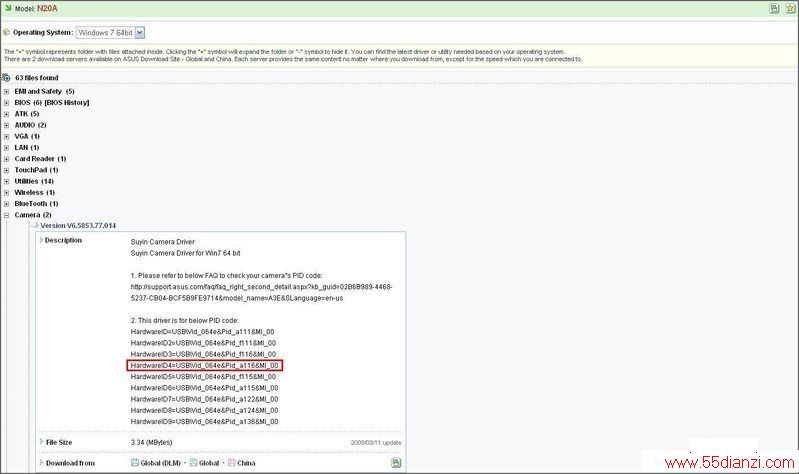Open the support.asus.com FAQ URL
This screenshot has width=799, height=474.
(x=261, y=293)
